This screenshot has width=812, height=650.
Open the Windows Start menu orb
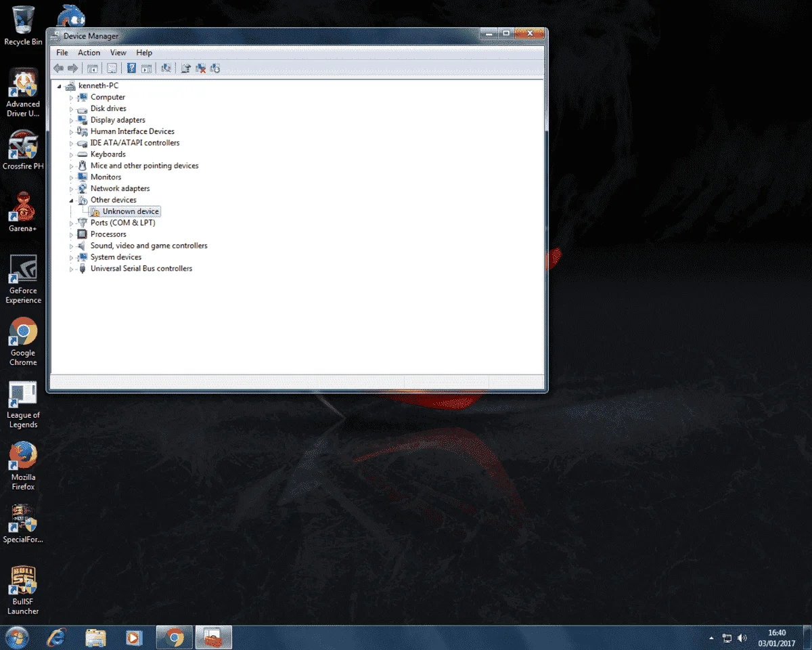(16, 637)
